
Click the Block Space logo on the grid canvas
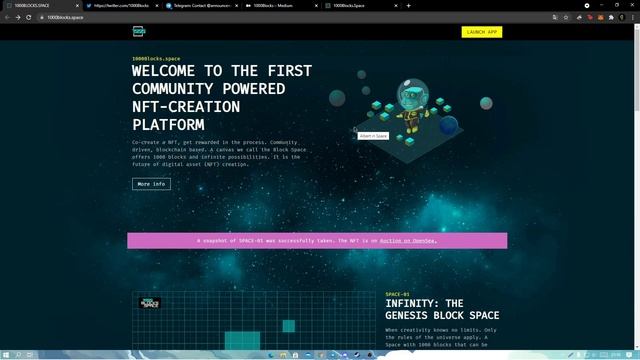(x=149, y=303)
